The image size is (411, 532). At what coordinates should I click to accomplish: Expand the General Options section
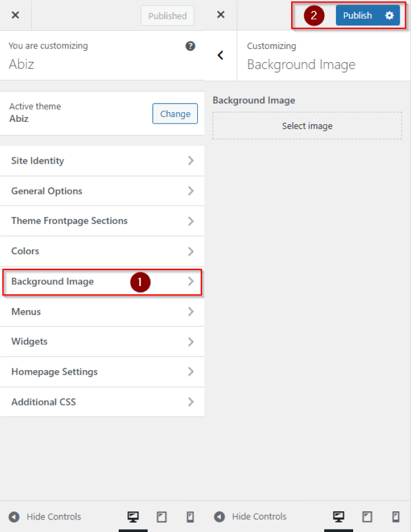point(102,191)
